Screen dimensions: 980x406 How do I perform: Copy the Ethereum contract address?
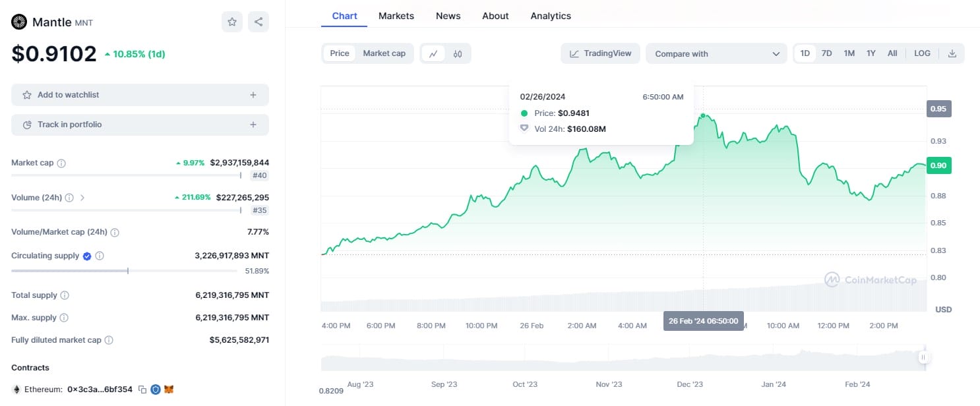(x=142, y=390)
